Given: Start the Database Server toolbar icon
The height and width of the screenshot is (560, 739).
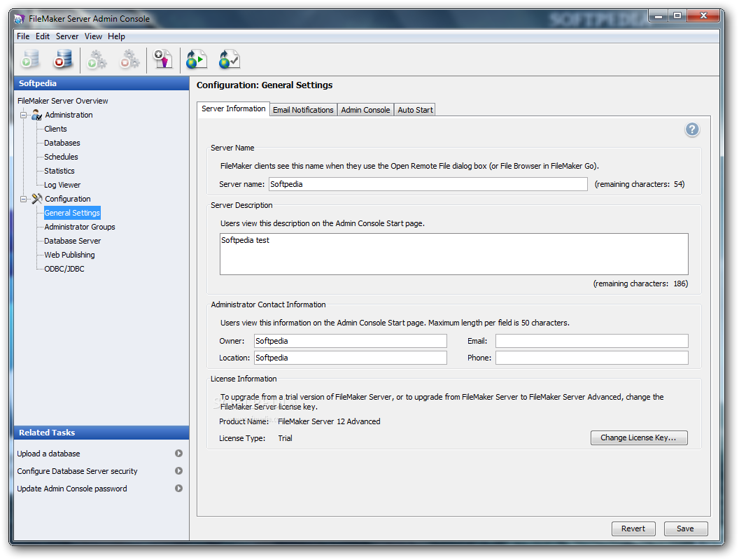Looking at the screenshot, I should pos(31,59).
